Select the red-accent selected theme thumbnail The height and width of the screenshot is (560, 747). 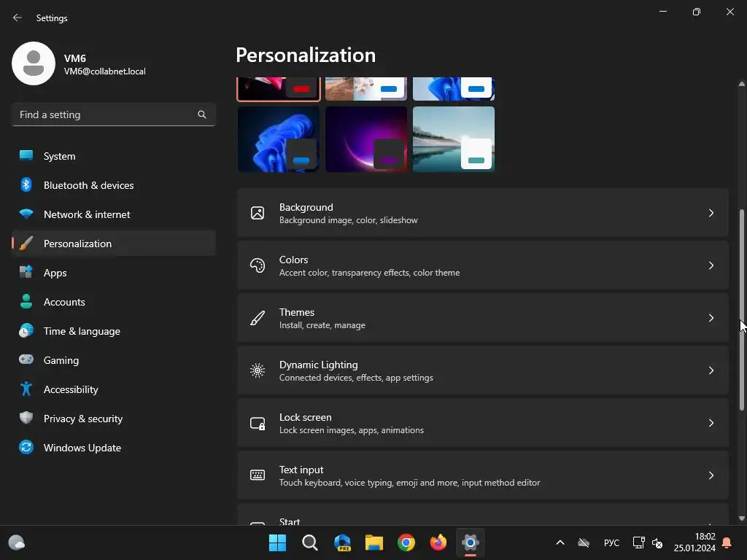click(279, 88)
